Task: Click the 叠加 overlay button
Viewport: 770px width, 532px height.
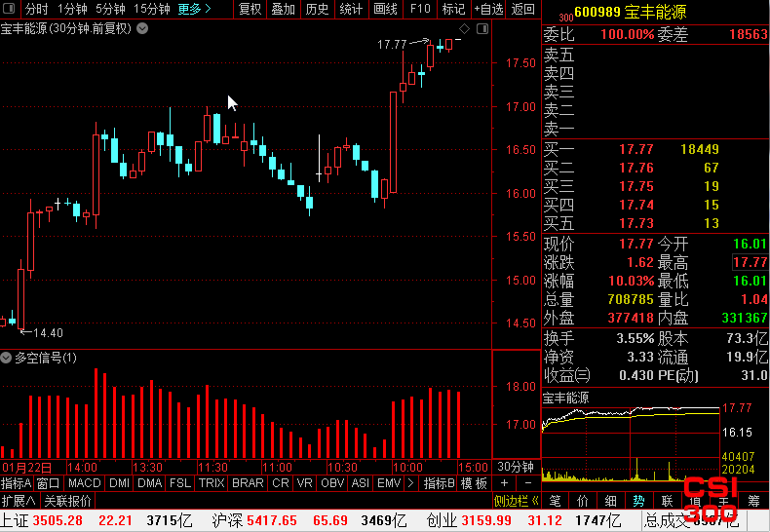Action: click(x=284, y=9)
